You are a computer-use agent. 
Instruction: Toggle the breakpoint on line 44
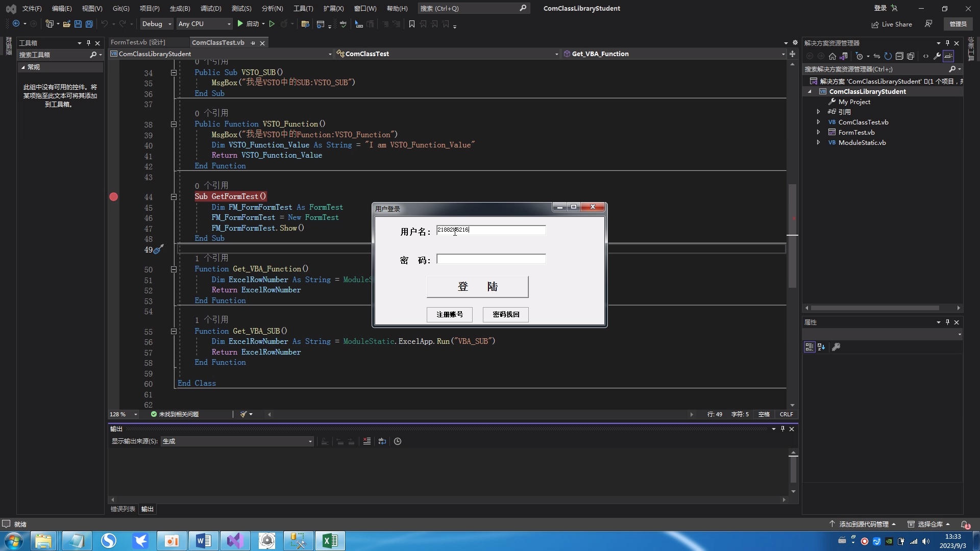[113, 197]
